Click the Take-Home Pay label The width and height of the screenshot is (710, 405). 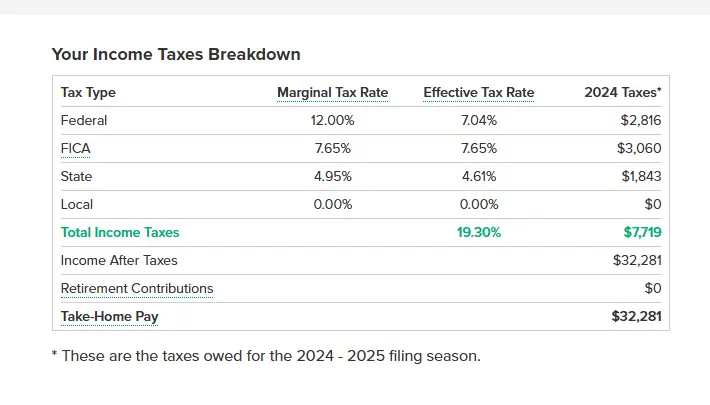(110, 317)
